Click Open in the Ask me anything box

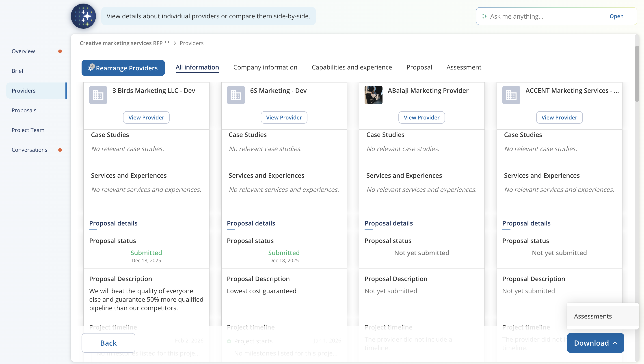(616, 16)
